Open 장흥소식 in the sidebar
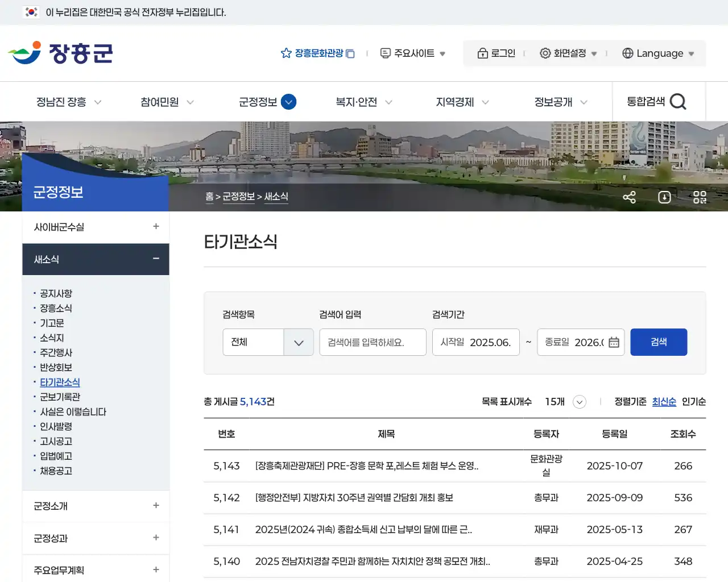Image resolution: width=728 pixels, height=582 pixels. click(56, 308)
